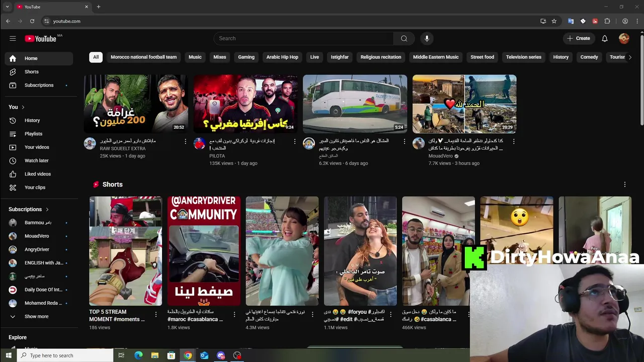Open options for MouadVero video
Screen dimensions: 644x362
[x=514, y=141]
